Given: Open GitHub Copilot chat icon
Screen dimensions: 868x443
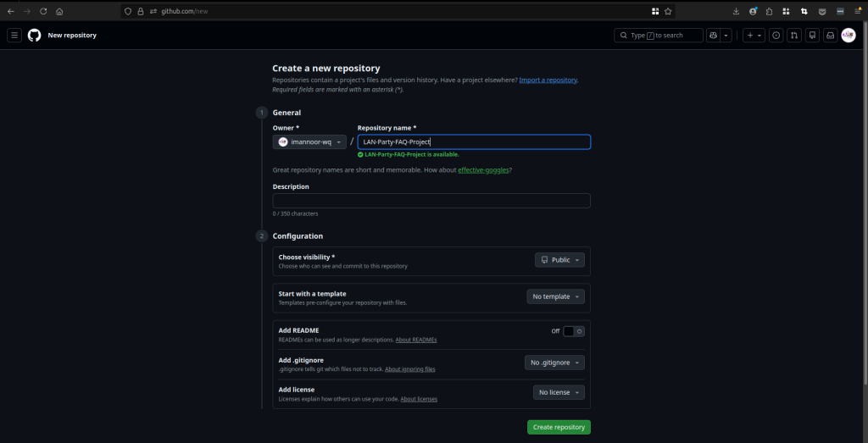Looking at the screenshot, I should click(714, 36).
